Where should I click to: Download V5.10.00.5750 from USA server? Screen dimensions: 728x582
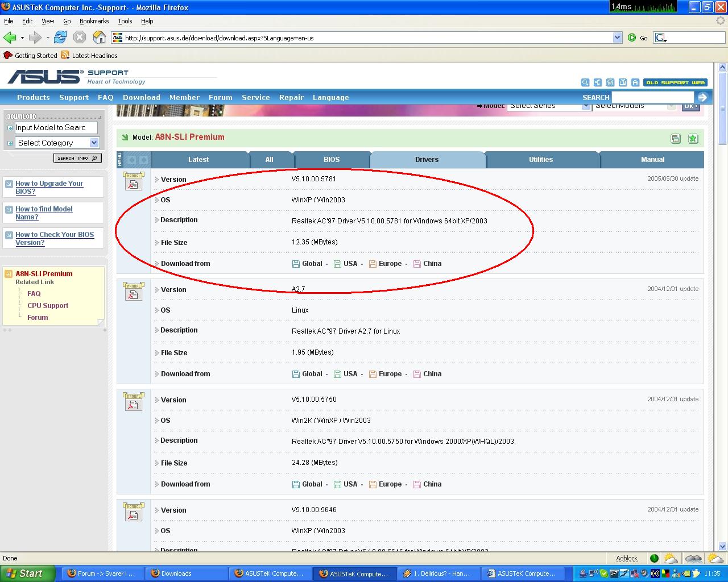click(345, 484)
